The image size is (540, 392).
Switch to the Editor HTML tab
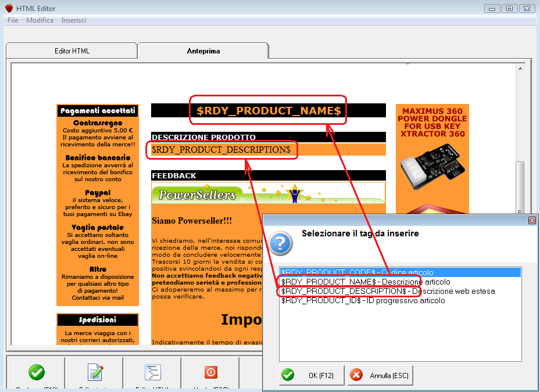pos(72,51)
